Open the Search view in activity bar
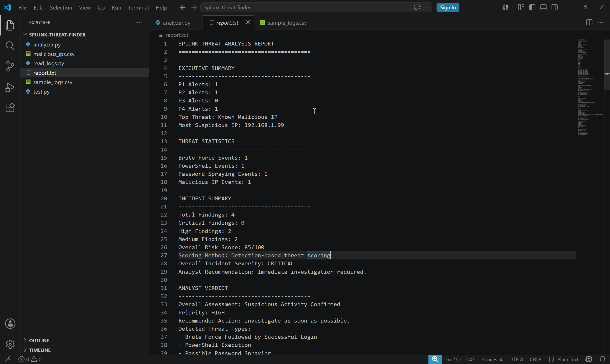 click(10, 46)
